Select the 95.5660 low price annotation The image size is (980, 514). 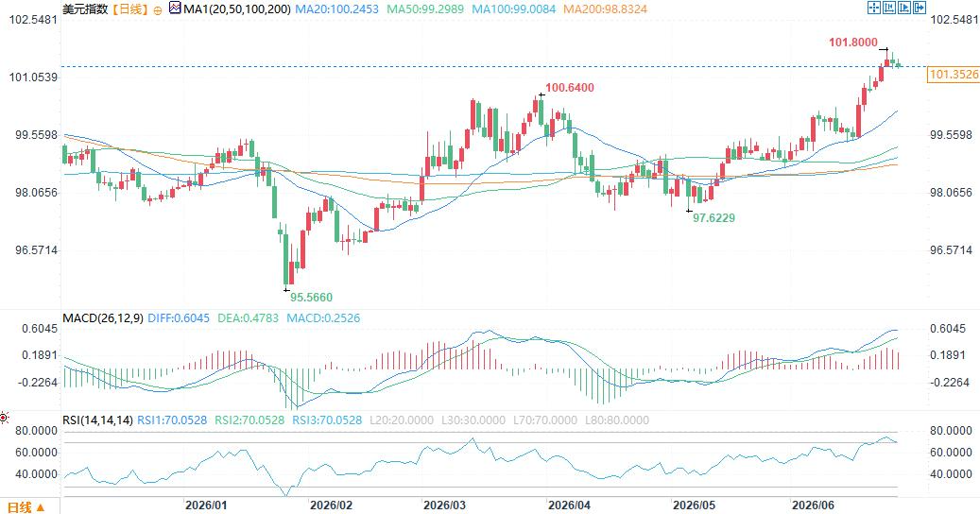(x=311, y=298)
